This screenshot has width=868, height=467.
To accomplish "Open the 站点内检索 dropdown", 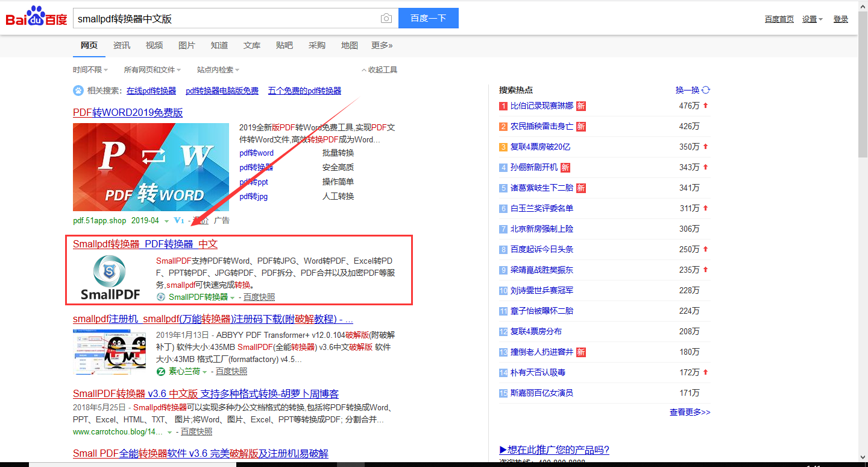I will [x=218, y=70].
